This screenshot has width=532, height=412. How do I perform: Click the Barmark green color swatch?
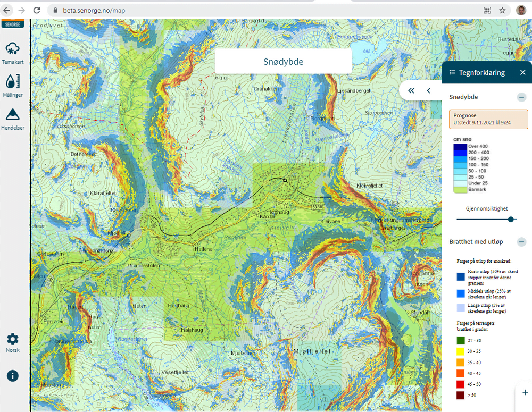click(460, 189)
